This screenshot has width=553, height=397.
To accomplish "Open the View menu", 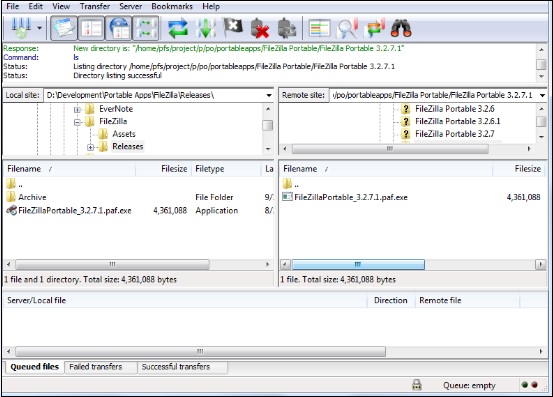I will point(61,6).
